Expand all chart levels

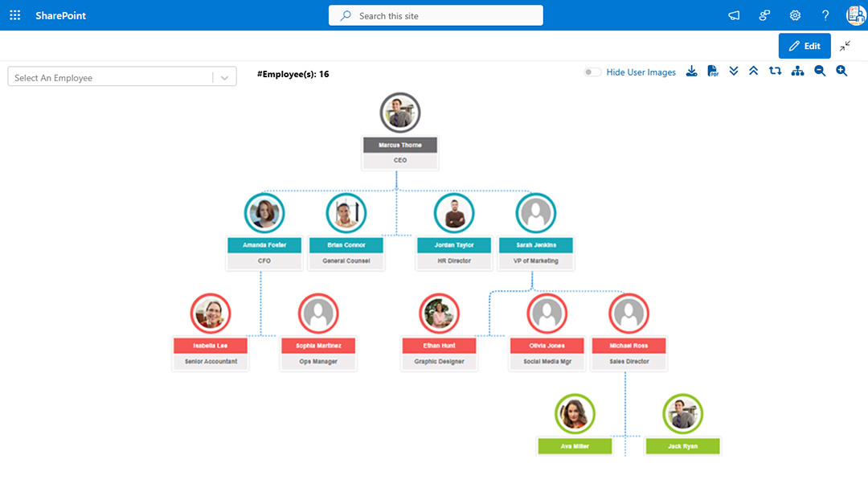click(734, 71)
